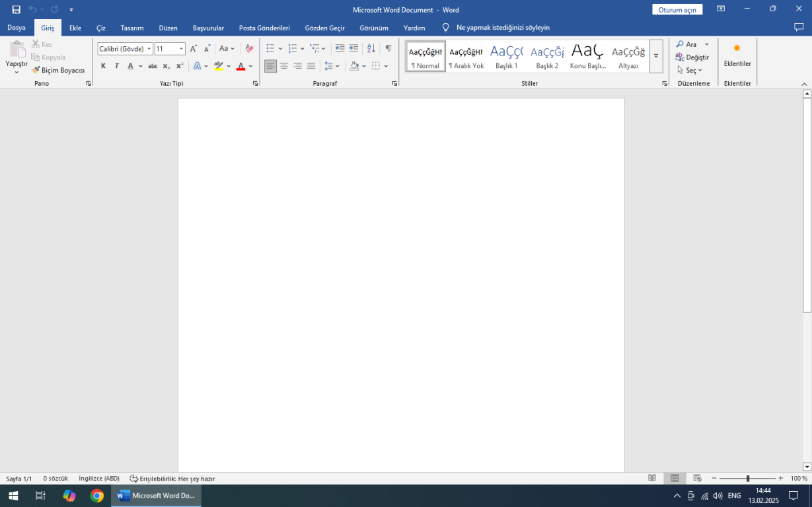The width and height of the screenshot is (812, 507).
Task: Open the comments pane icon
Action: [x=799, y=28]
